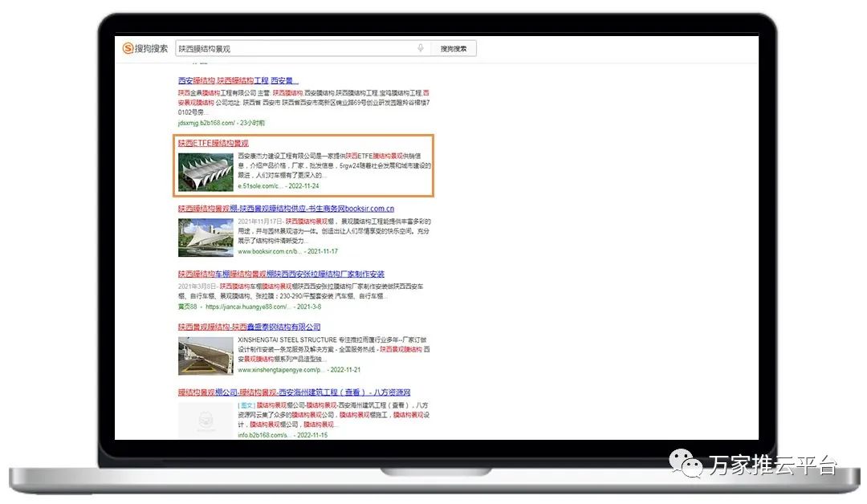This screenshot has height=504, width=867.
Task: Click the Sogou logo icon
Action: (x=128, y=48)
